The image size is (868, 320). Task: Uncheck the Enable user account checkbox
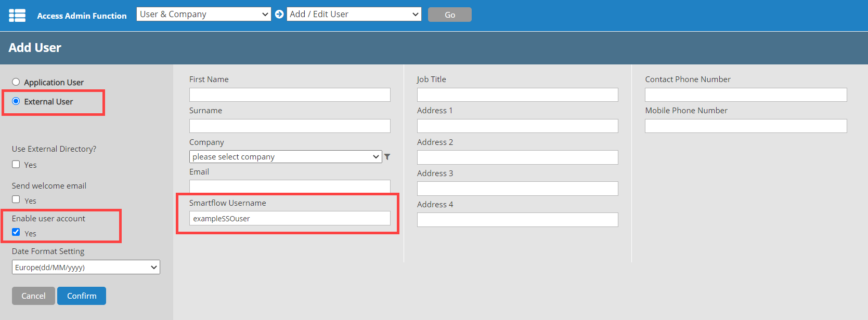16,232
